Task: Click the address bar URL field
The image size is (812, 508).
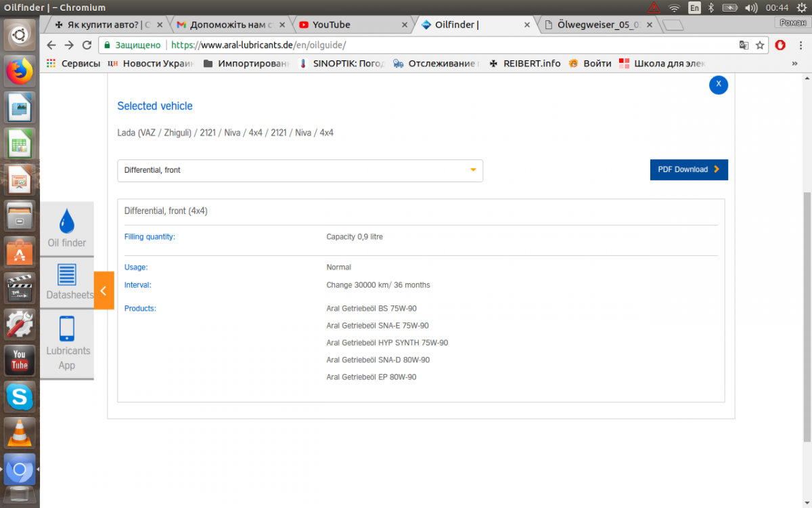Action: [433, 45]
